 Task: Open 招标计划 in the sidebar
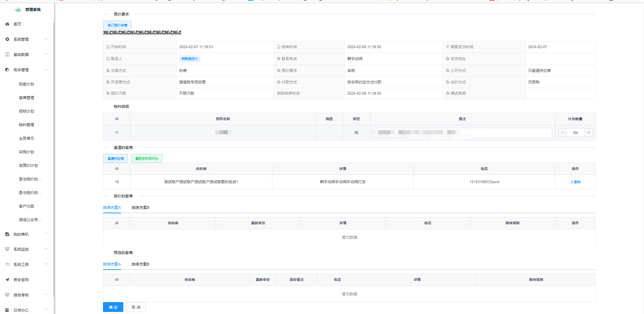coord(26,111)
